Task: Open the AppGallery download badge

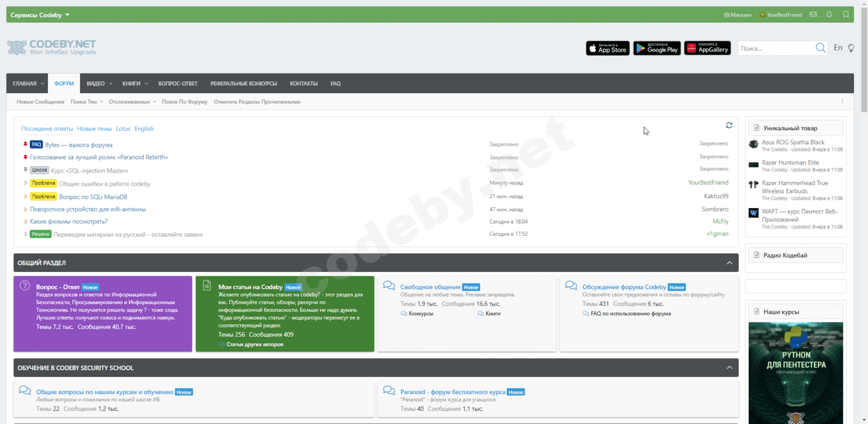Action: 707,48
